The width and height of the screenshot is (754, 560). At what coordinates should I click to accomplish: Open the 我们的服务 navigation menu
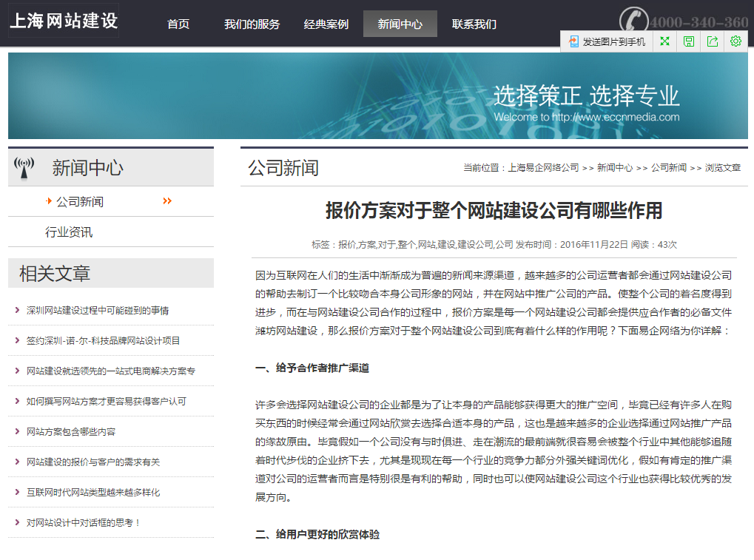[x=252, y=24]
